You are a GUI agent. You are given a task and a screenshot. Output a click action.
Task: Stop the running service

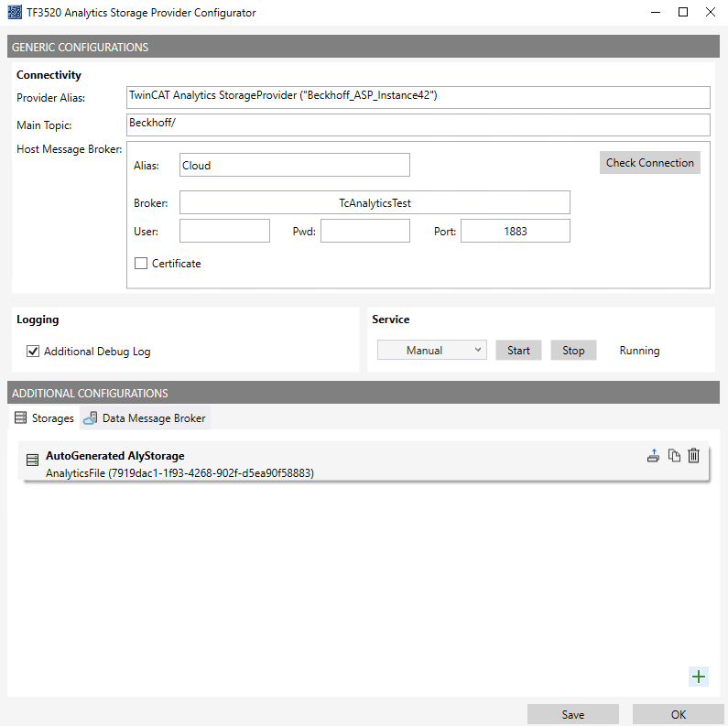pos(573,350)
